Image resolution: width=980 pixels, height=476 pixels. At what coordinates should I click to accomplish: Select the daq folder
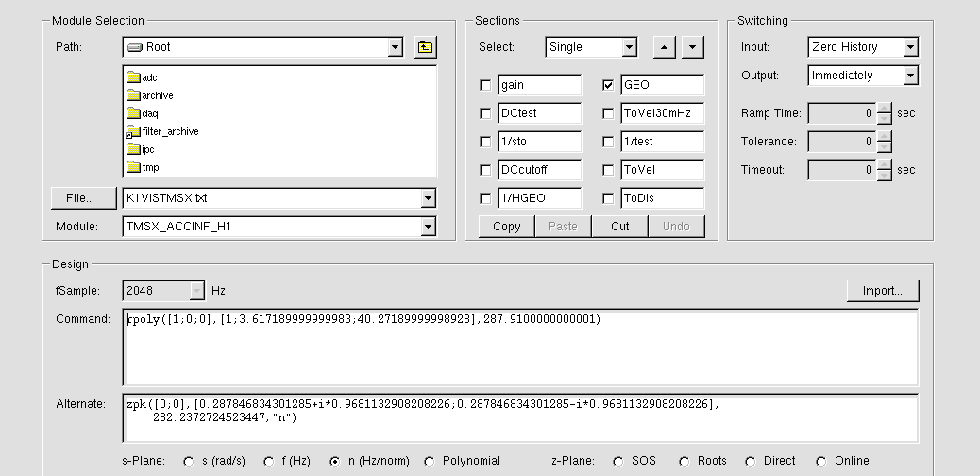149,113
